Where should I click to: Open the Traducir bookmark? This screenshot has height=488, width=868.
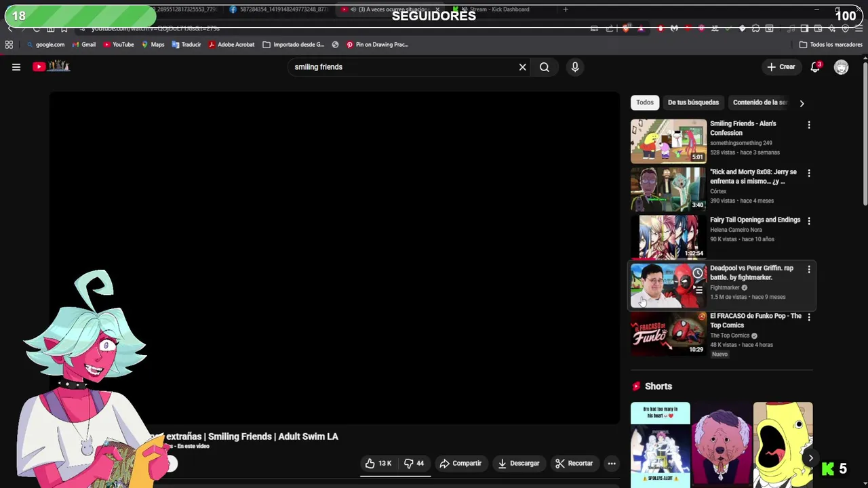[x=186, y=45]
